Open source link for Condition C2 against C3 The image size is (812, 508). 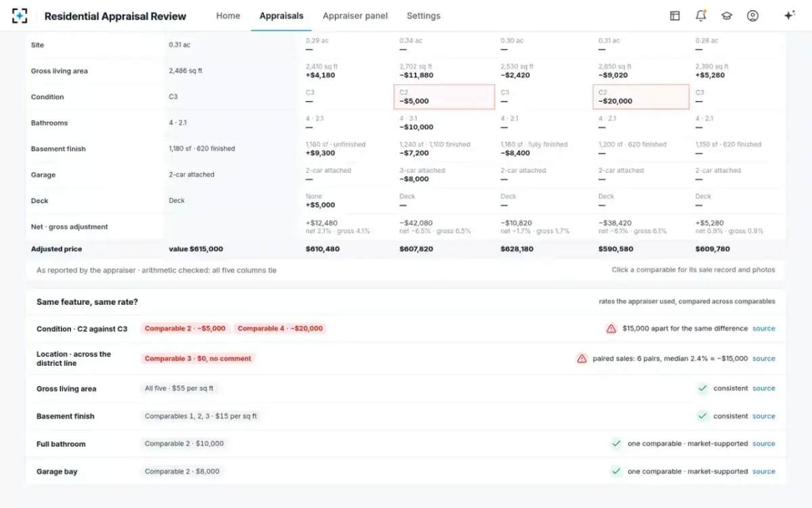[x=764, y=329]
